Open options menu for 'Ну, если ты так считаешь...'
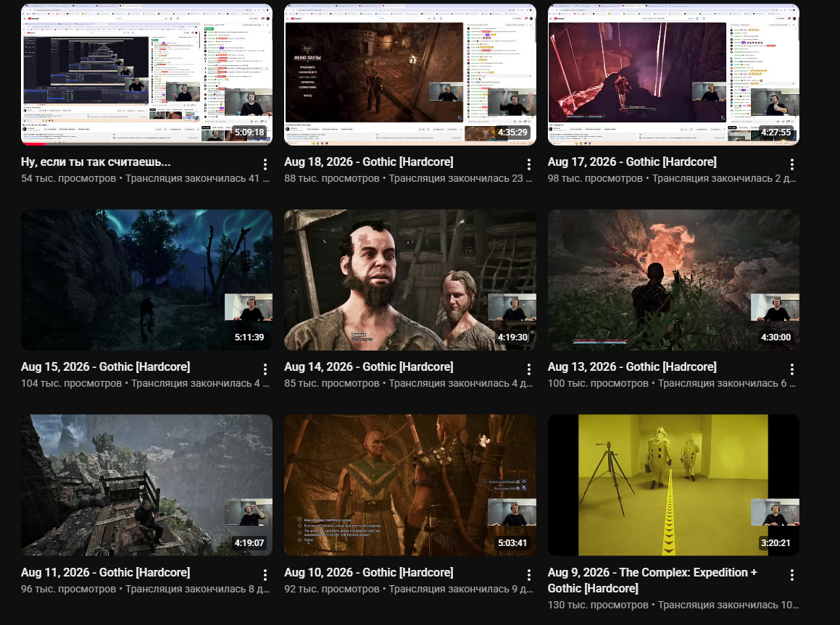840x625 pixels. (265, 164)
